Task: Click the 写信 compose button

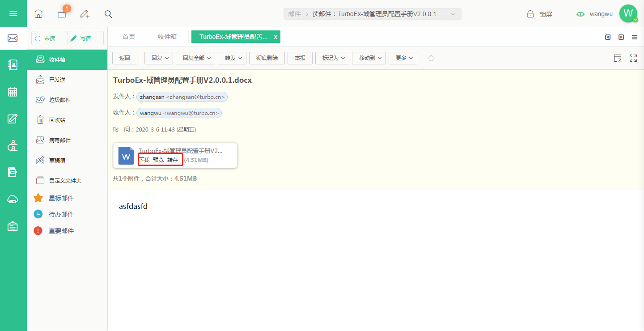Action: pyautogui.click(x=85, y=38)
